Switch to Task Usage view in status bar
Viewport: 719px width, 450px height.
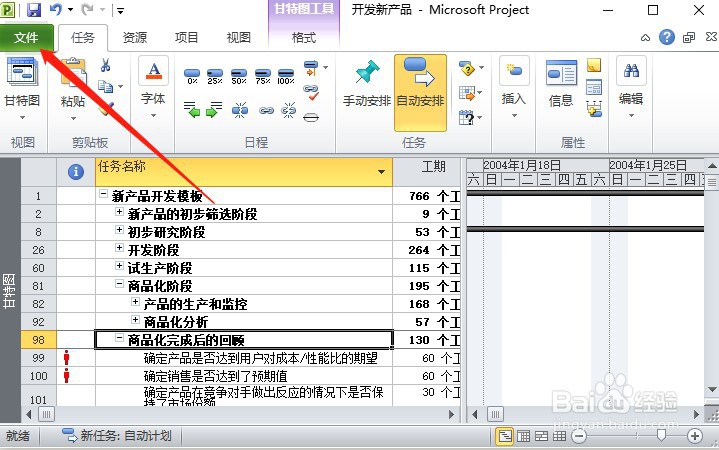(x=523, y=436)
